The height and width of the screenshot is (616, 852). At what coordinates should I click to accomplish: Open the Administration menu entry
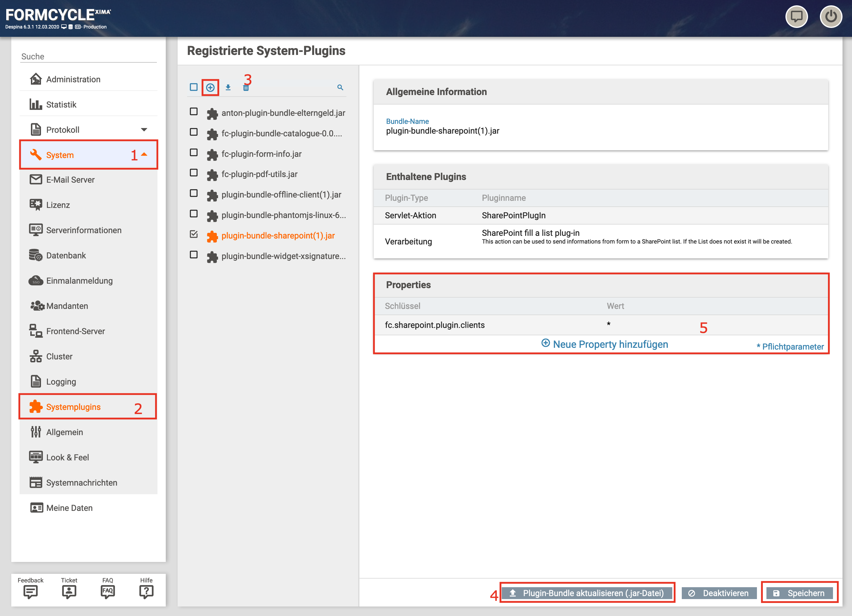[x=73, y=79]
